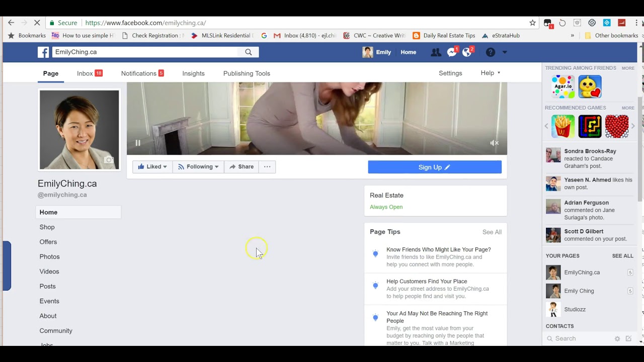This screenshot has height=362, width=644.
Task: Click the Sign Up button
Action: coord(435,167)
